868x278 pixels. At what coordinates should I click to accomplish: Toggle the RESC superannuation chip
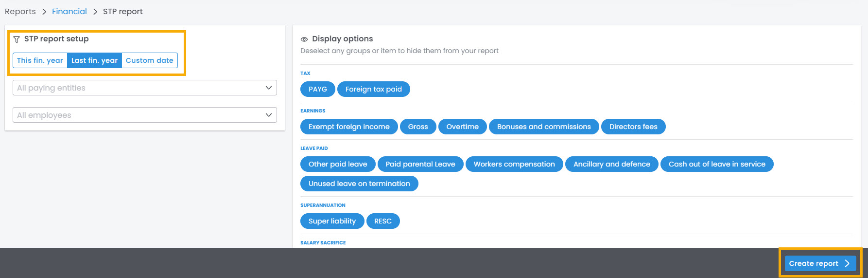click(382, 221)
